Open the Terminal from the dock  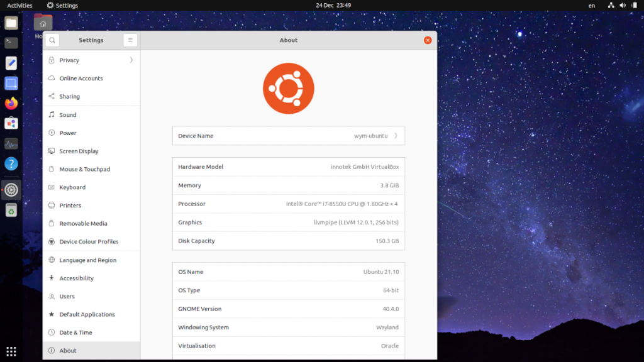(x=11, y=43)
